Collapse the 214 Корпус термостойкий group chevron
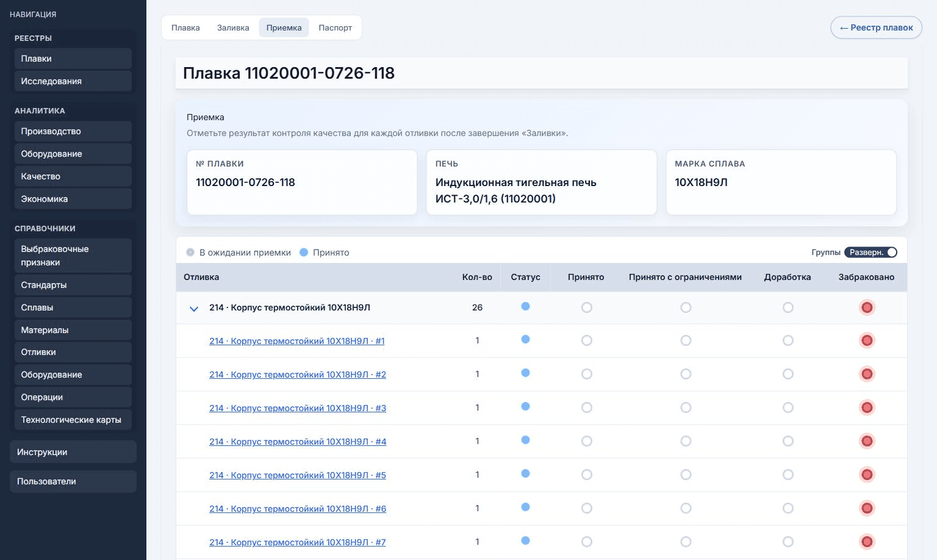The image size is (937, 560). tap(194, 309)
